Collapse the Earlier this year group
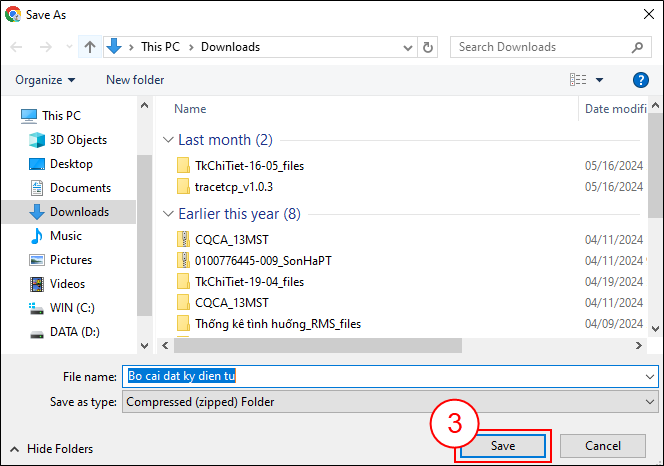Screen dimensions: 664x466 (x=168, y=214)
